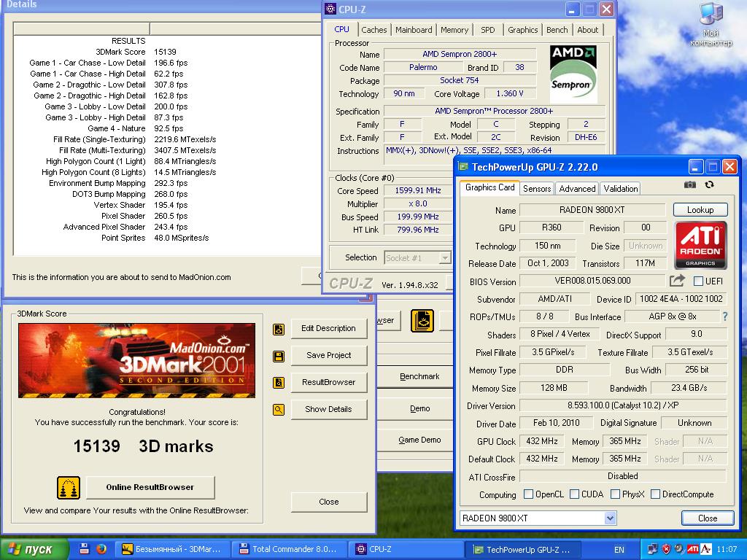Click the red A tray icon
Image resolution: width=747 pixels, height=560 pixels.
pos(705,549)
